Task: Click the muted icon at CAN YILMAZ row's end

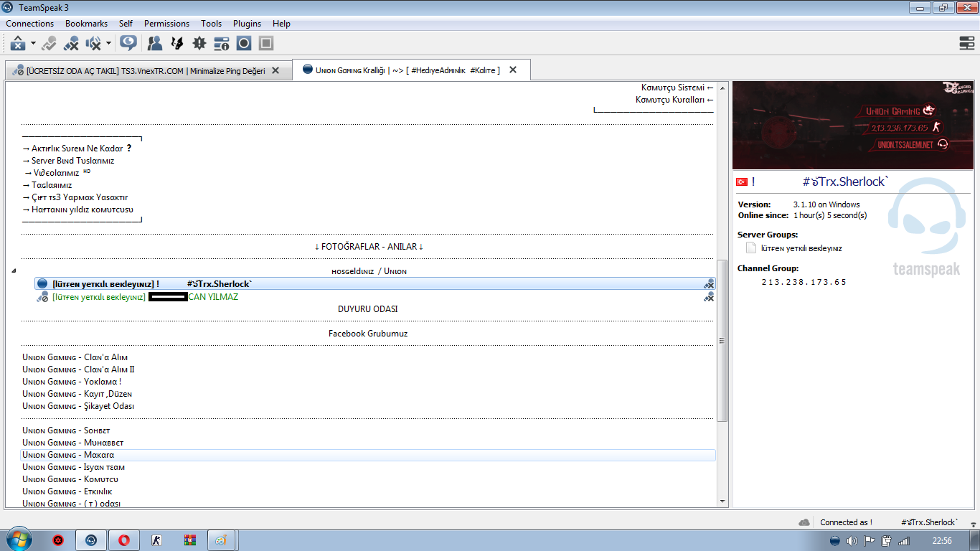Action: click(709, 297)
